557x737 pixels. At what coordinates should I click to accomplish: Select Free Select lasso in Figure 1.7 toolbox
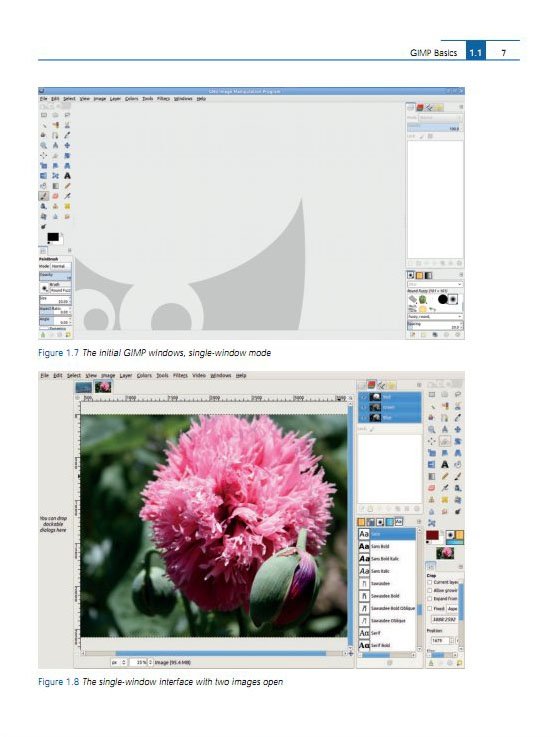point(67,115)
